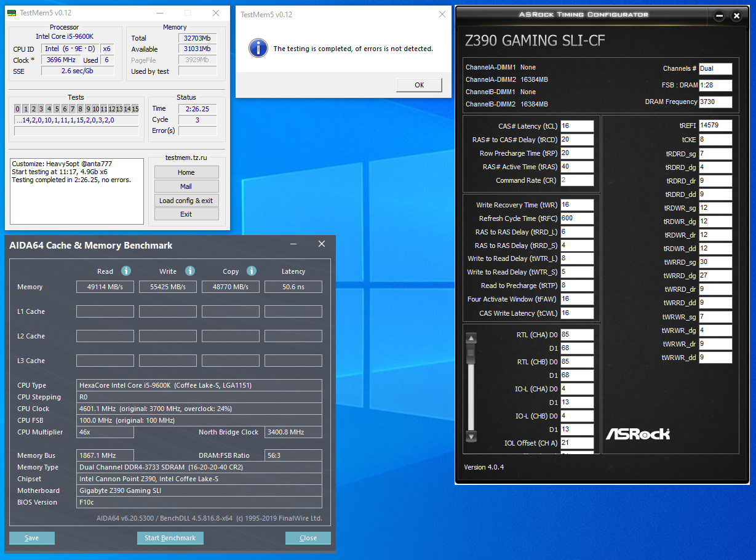Click the ASRock logo in Timing Configurator
This screenshot has width=756, height=560.
tap(638, 434)
